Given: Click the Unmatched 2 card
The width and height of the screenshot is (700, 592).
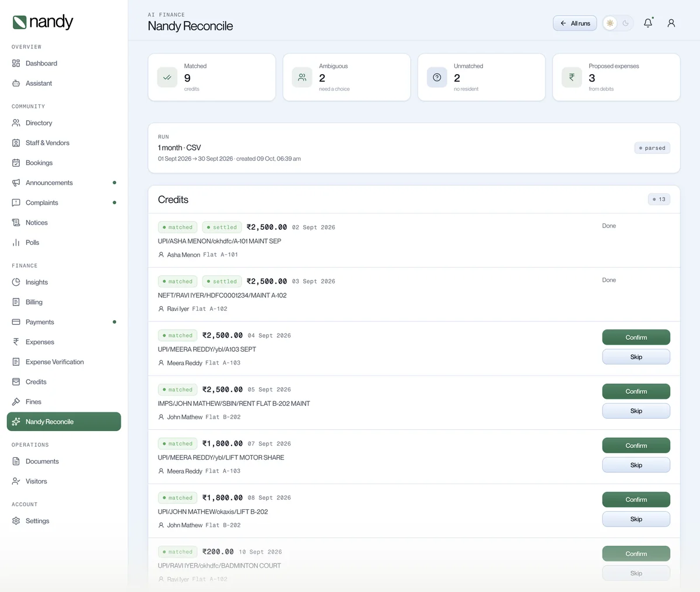Looking at the screenshot, I should point(481,77).
